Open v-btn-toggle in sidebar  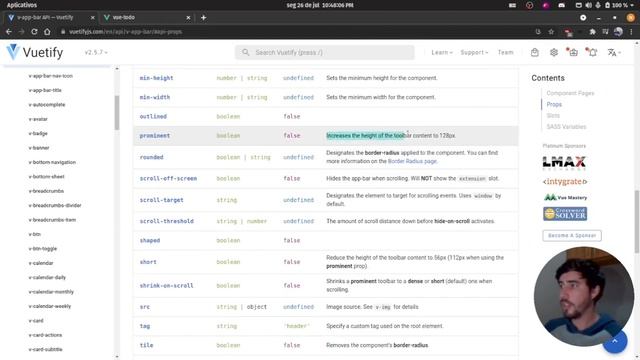(x=42, y=249)
